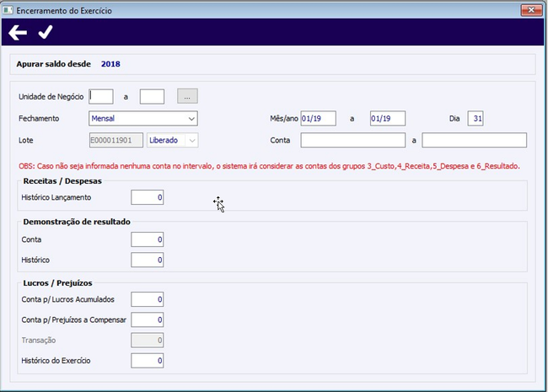Click the Conta p/ Lucros Acumulados field
Viewport: 548px width, 392px height.
[x=148, y=299]
